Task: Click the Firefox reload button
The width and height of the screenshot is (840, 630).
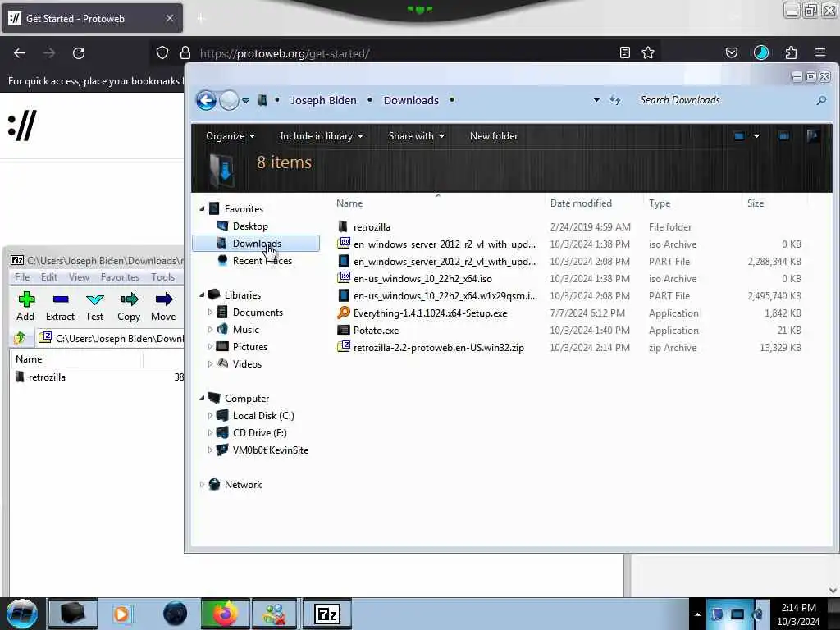Action: pos(79,53)
